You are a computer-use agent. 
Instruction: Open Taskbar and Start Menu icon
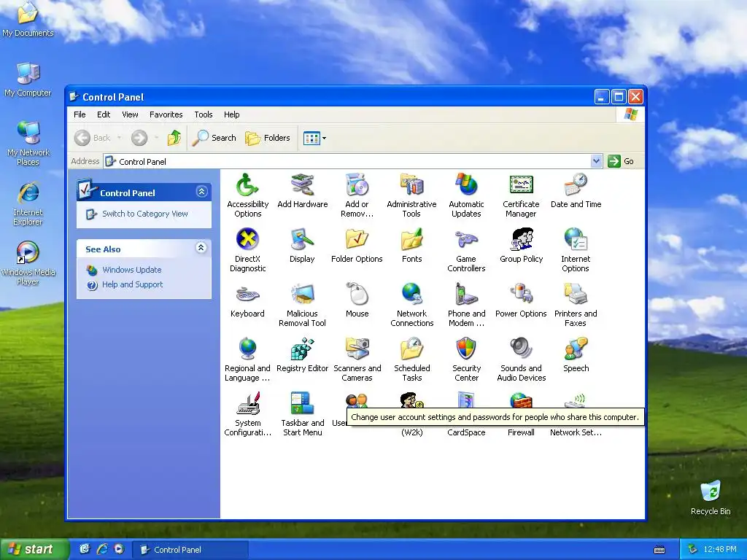[x=303, y=403]
